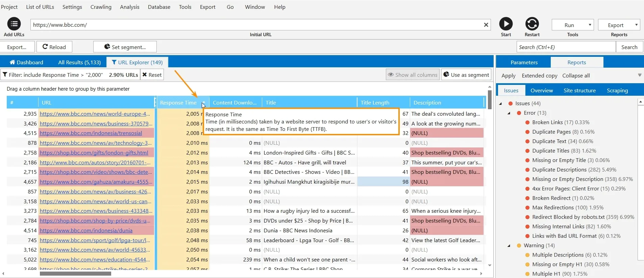
Task: Click the table's vertical scrollbar thumb
Action: (490, 99)
